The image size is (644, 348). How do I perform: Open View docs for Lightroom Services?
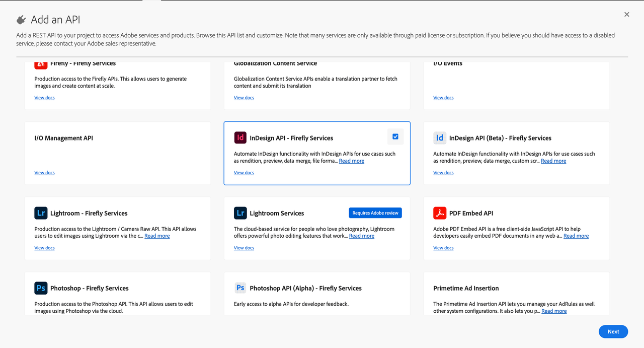pos(244,248)
